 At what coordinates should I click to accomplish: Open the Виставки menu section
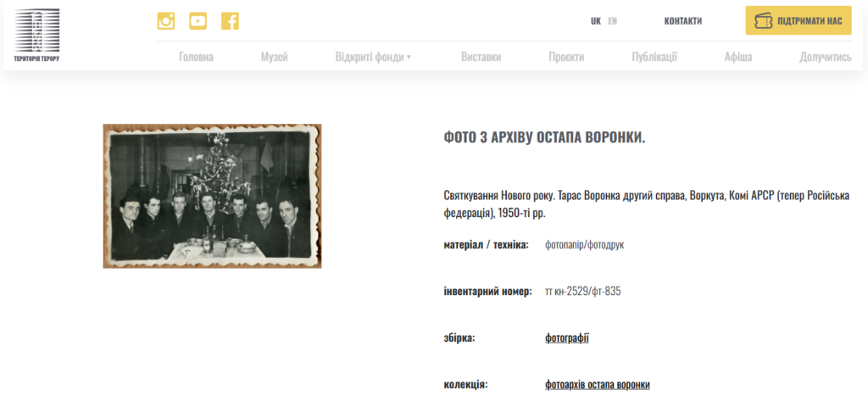tap(481, 57)
